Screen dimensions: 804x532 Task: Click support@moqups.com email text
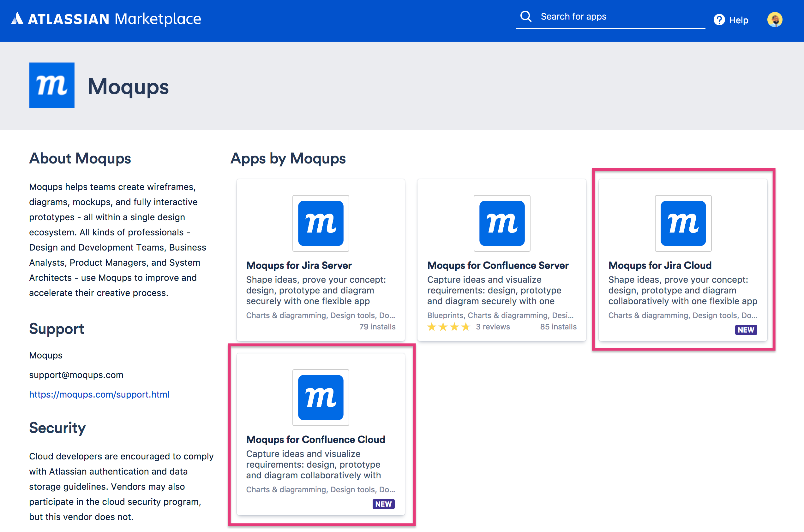pyautogui.click(x=76, y=375)
